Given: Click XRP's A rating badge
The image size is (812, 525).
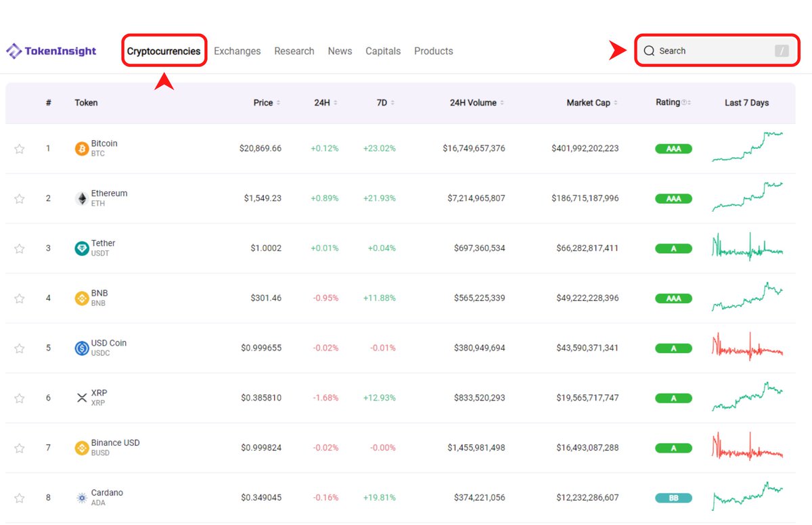Looking at the screenshot, I should 673,398.
